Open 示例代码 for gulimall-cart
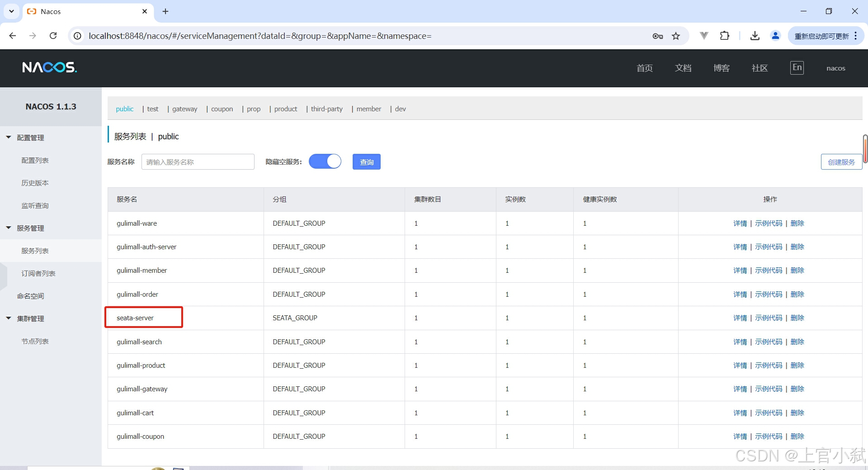The height and width of the screenshot is (470, 868). click(x=769, y=413)
